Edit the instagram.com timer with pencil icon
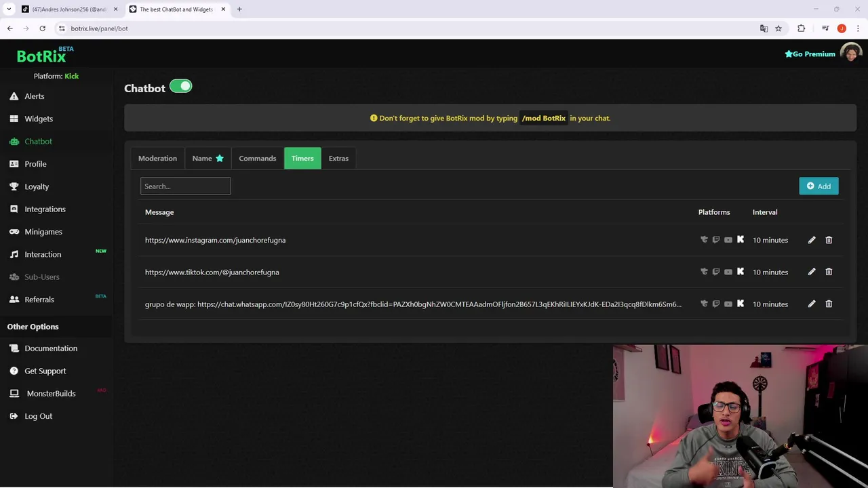Screen dimensions: 868x488 (812, 240)
